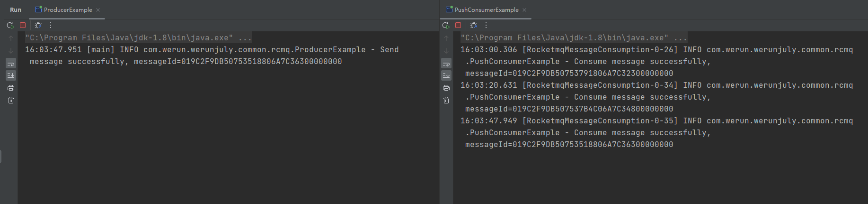868x204 pixels.
Task: Rerun the PushConsumerExample process
Action: tap(446, 25)
